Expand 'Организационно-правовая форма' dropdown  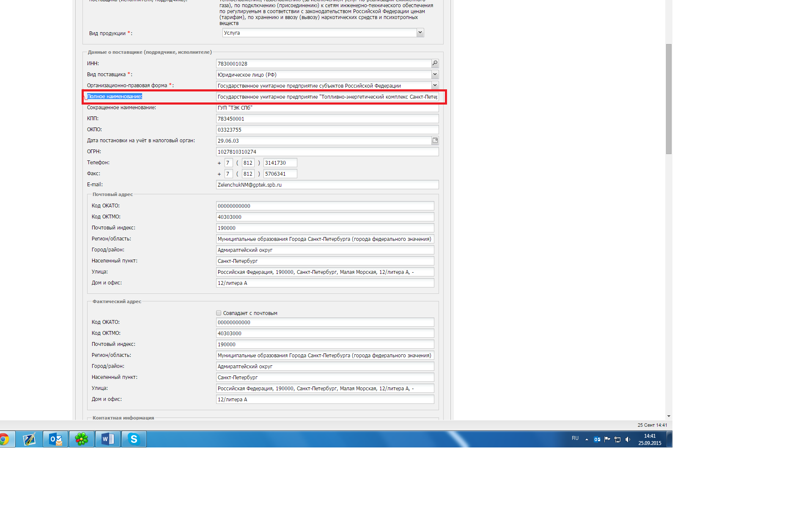pos(435,86)
